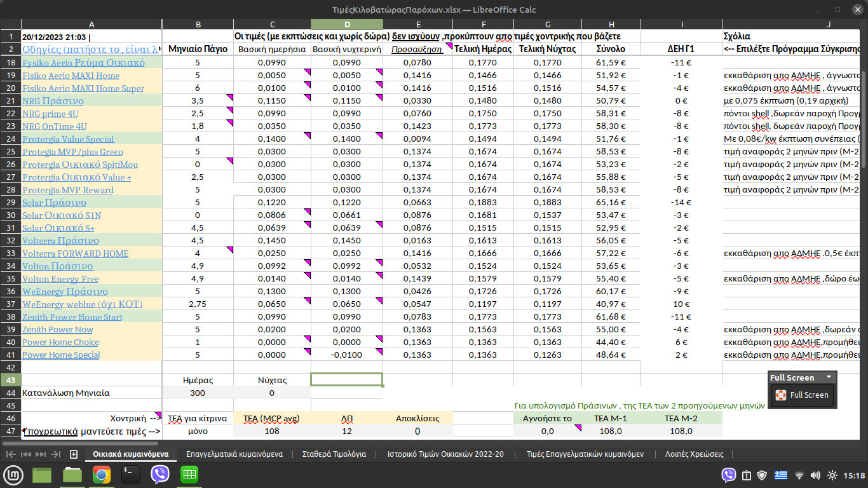
Task: Jump to the last sheet with the navigation arrow
Action: click(55, 454)
